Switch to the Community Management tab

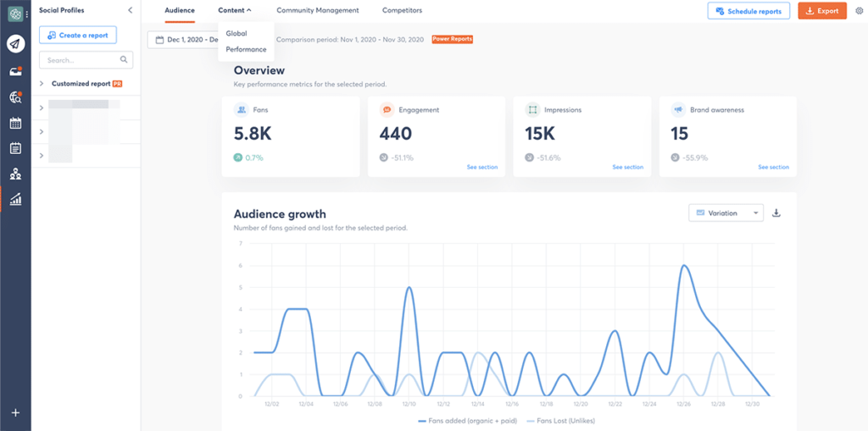[317, 10]
